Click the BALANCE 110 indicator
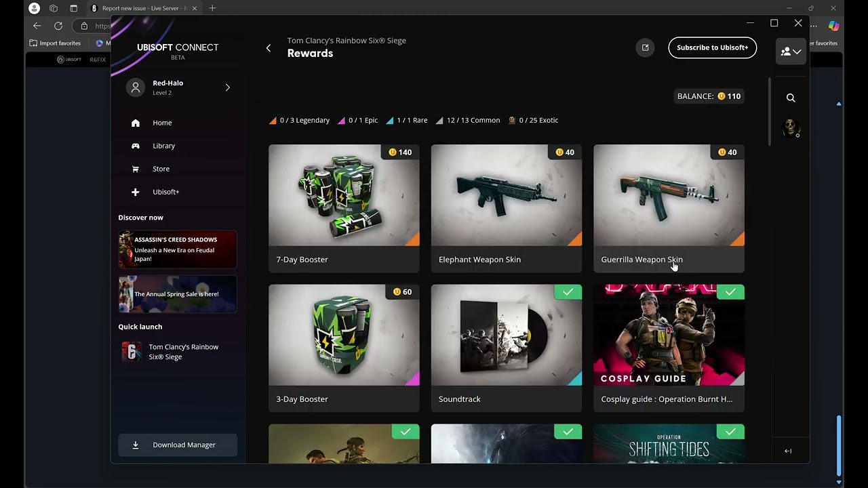This screenshot has height=488, width=868. click(x=709, y=96)
